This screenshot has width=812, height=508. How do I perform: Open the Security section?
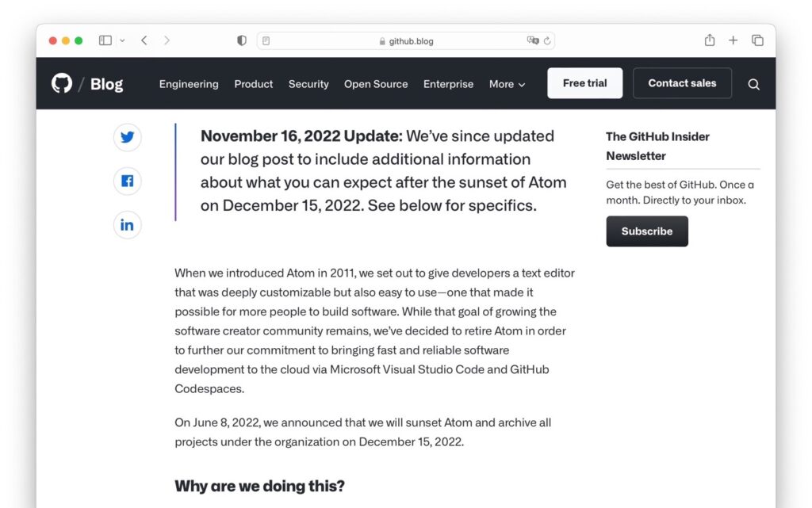(x=308, y=84)
